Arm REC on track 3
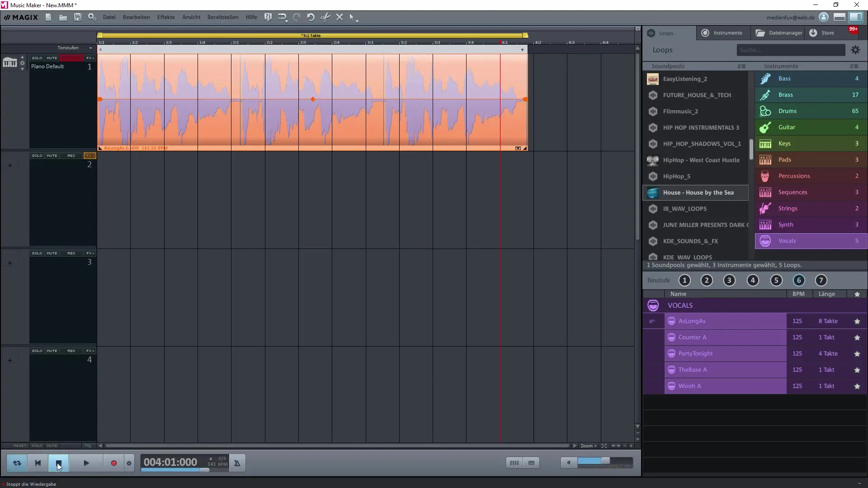Screen dimensions: 868x488 tap(71, 253)
